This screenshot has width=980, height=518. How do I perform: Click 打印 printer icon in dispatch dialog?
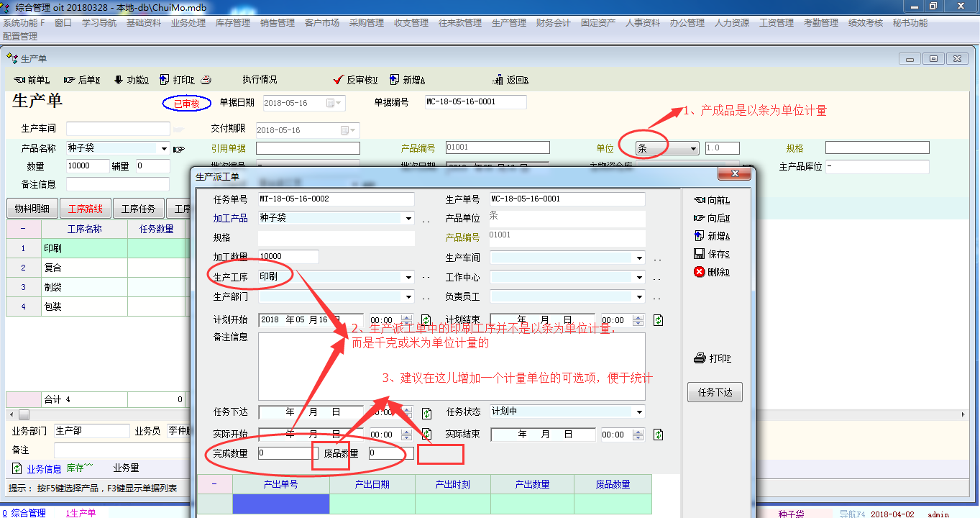click(x=699, y=358)
